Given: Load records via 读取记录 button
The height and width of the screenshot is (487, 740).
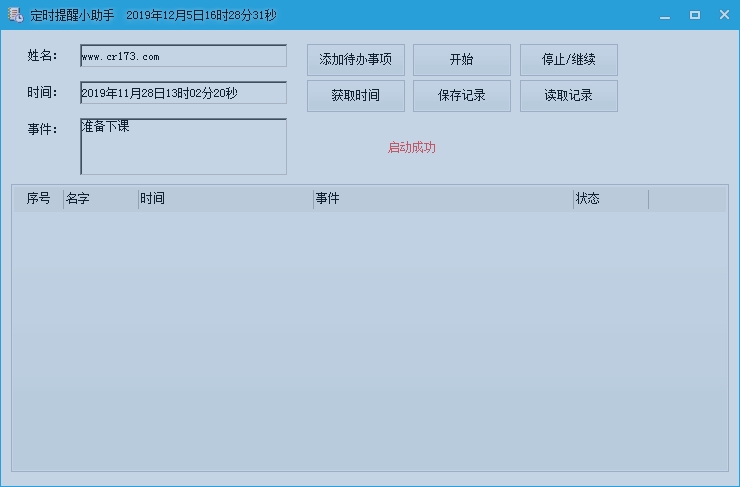Looking at the screenshot, I should click(x=568, y=96).
